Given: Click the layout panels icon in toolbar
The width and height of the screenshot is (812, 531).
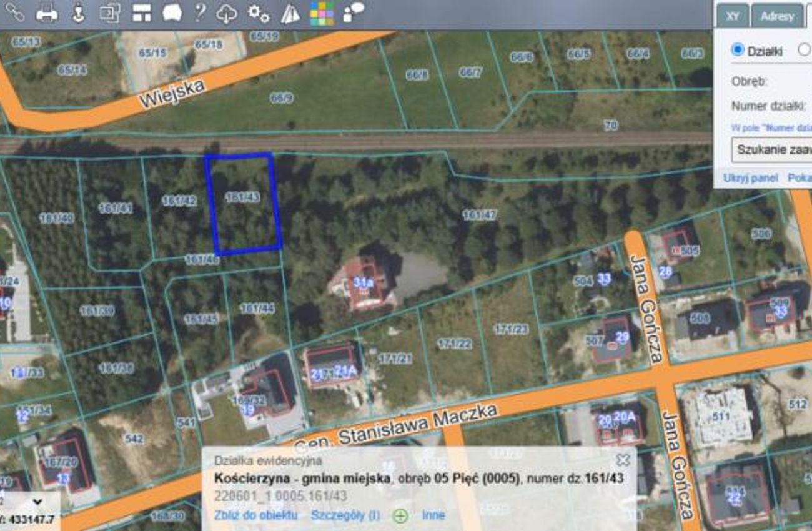Looking at the screenshot, I should pos(142,13).
